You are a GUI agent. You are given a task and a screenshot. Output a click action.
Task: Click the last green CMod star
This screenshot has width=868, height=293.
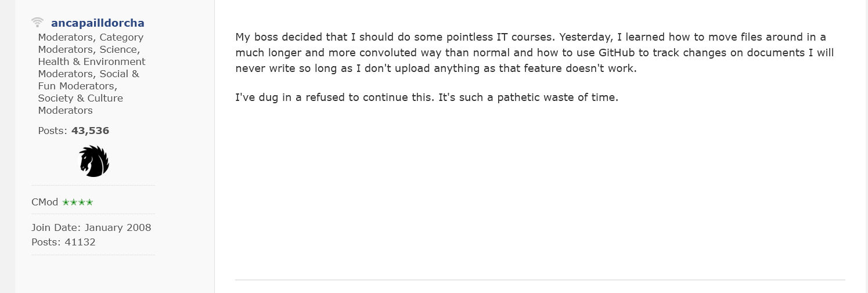pos(89,202)
